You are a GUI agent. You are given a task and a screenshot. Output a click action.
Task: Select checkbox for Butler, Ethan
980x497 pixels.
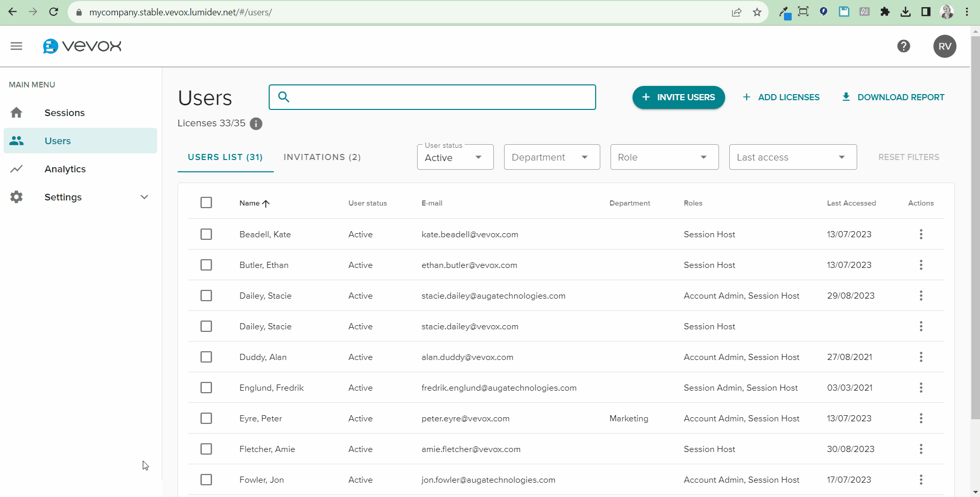click(206, 265)
